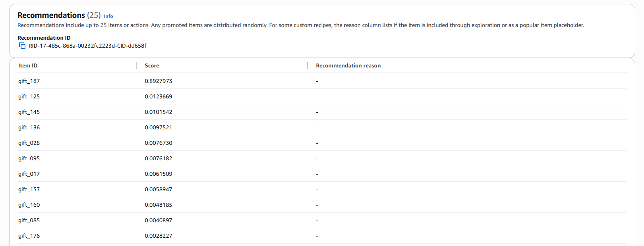Click the recommendation reason dash for gift_085
This screenshot has width=644, height=246.
tap(317, 221)
